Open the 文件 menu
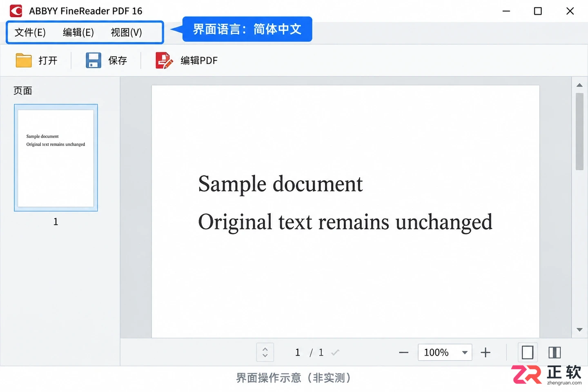 tap(30, 32)
